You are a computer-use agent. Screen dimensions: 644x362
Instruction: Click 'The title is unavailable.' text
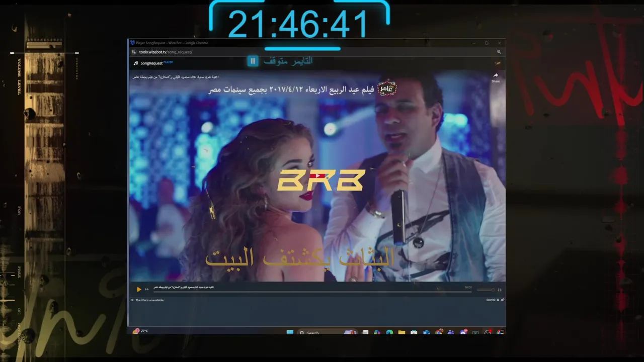150,300
